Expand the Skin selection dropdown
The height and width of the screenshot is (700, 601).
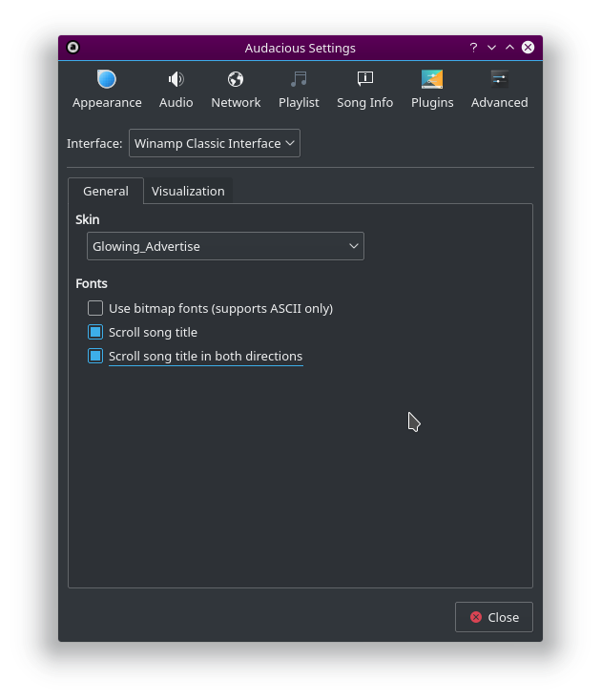(x=225, y=246)
